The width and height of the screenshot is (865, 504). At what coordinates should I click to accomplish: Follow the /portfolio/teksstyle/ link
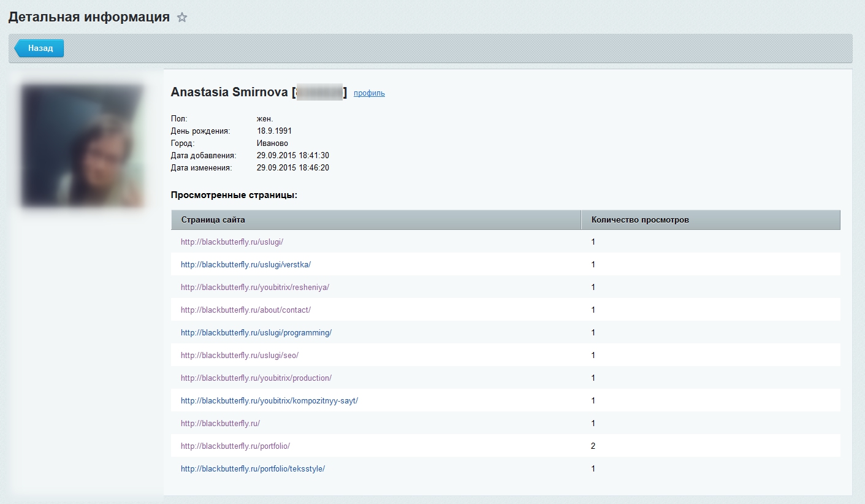pos(253,469)
